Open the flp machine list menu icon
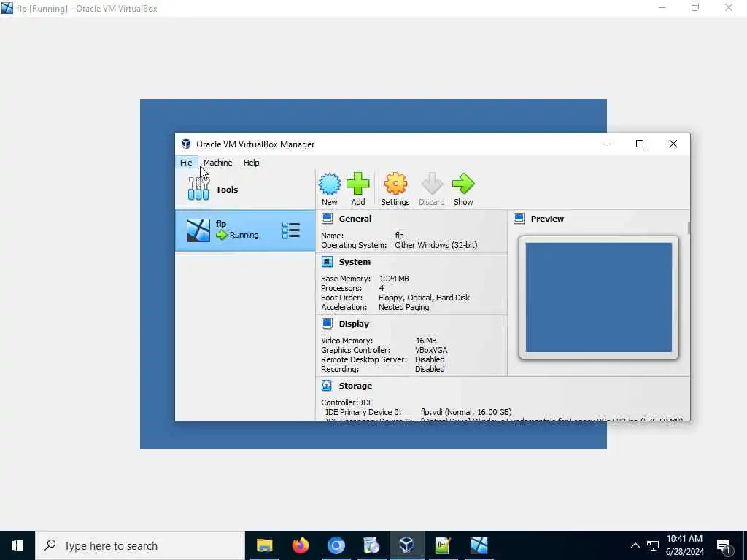This screenshot has width=747, height=560. point(290,230)
